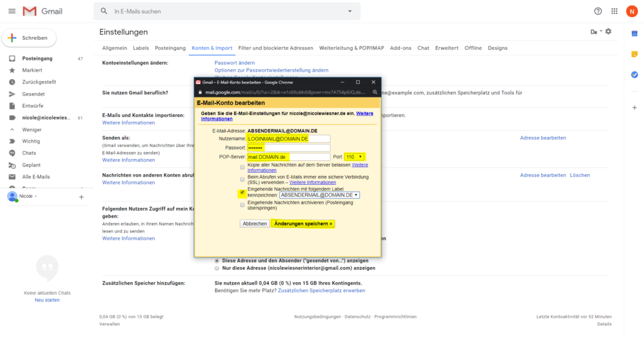Viewport: 644px width, 338px height.
Task: Click the Schreiben compose button
Action: click(30, 38)
